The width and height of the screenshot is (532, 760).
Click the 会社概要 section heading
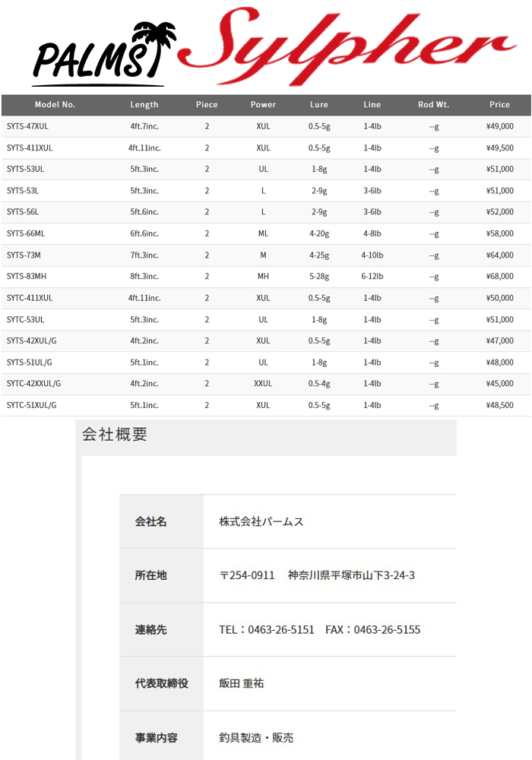pyautogui.click(x=114, y=434)
